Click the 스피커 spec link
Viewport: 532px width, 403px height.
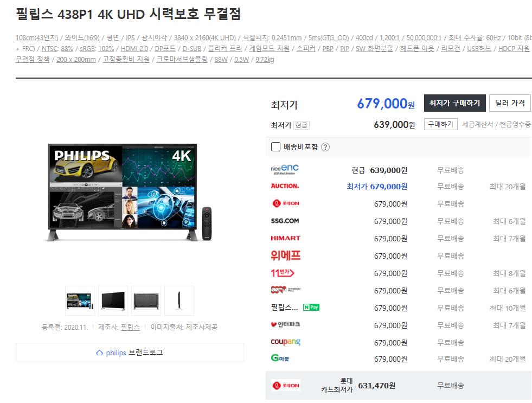point(306,48)
